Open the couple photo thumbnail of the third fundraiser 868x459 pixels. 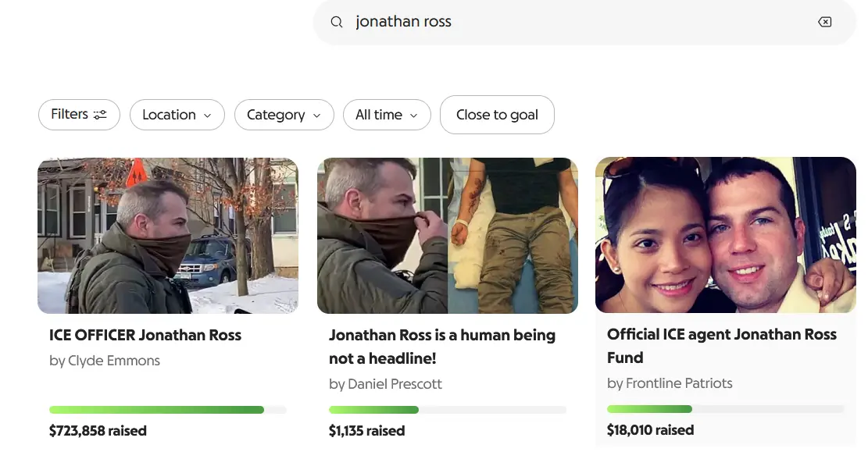[x=725, y=235]
